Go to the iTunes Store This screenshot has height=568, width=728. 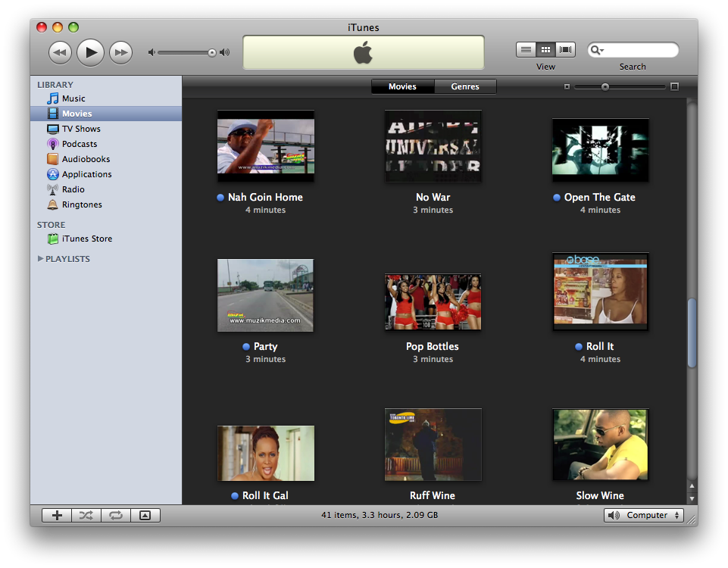(x=86, y=239)
